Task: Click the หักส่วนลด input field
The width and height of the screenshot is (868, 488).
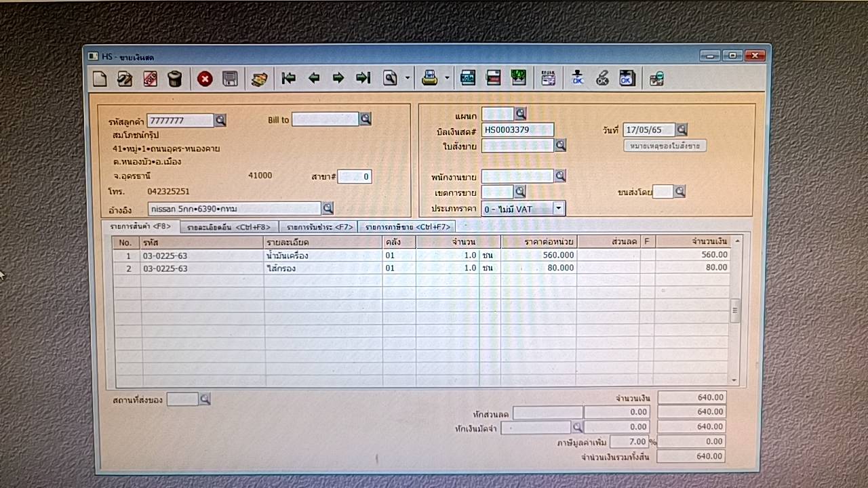Action: click(x=548, y=412)
